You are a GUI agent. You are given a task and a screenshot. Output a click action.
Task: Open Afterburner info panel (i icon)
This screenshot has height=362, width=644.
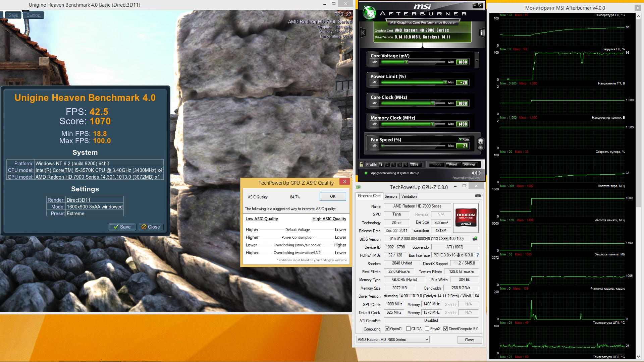[x=482, y=33]
